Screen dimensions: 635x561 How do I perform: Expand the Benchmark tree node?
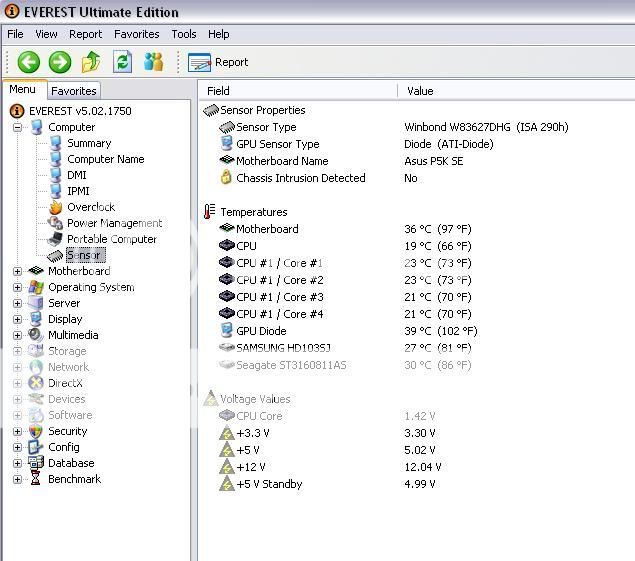(17, 479)
